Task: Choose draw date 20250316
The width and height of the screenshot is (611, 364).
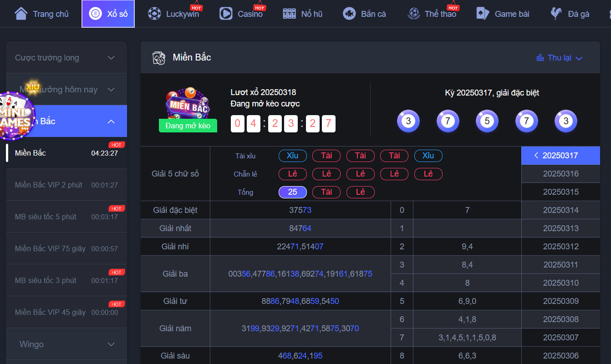Action: 560,174
